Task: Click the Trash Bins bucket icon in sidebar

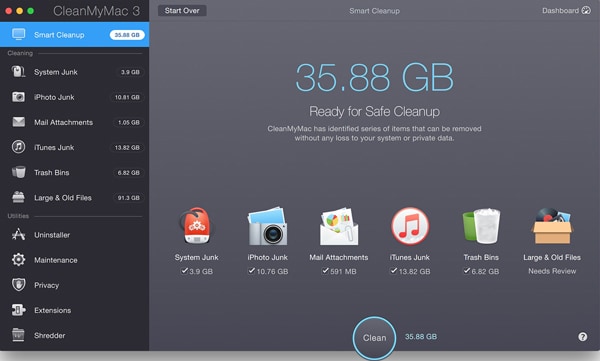Action: tap(18, 172)
